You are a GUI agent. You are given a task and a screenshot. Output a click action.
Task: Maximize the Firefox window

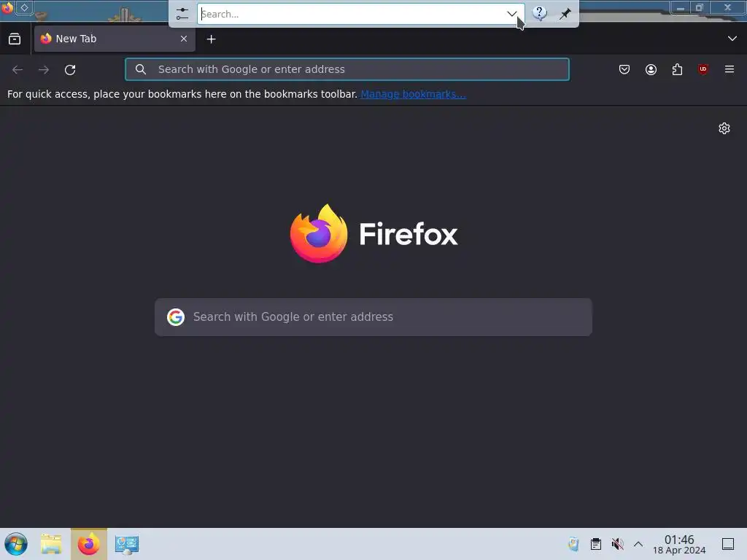pyautogui.click(x=700, y=7)
